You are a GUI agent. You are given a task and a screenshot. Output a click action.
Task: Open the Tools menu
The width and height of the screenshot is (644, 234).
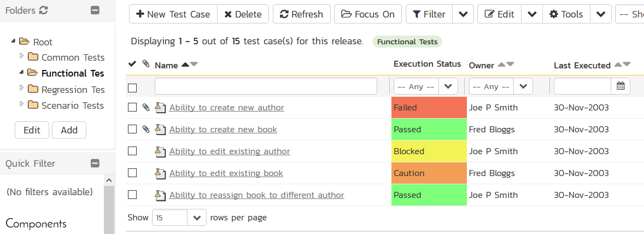tap(566, 14)
